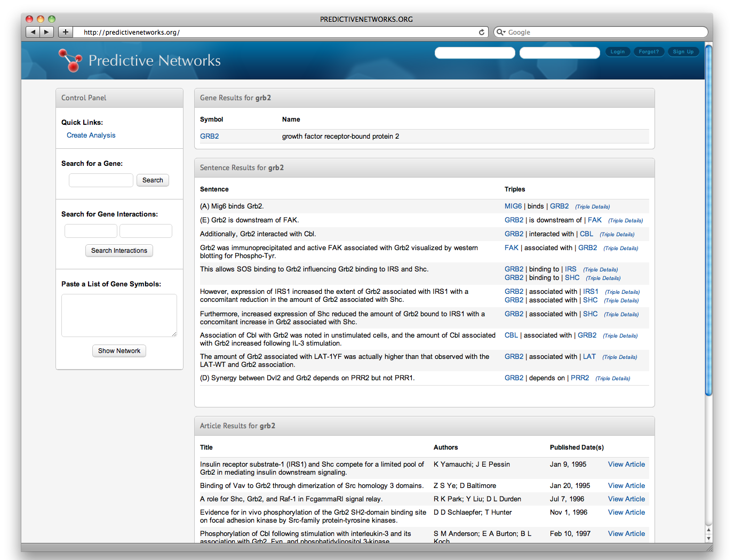Image resolution: width=734 pixels, height=560 pixels.
Task: Click the browser forward arrow
Action: [47, 32]
